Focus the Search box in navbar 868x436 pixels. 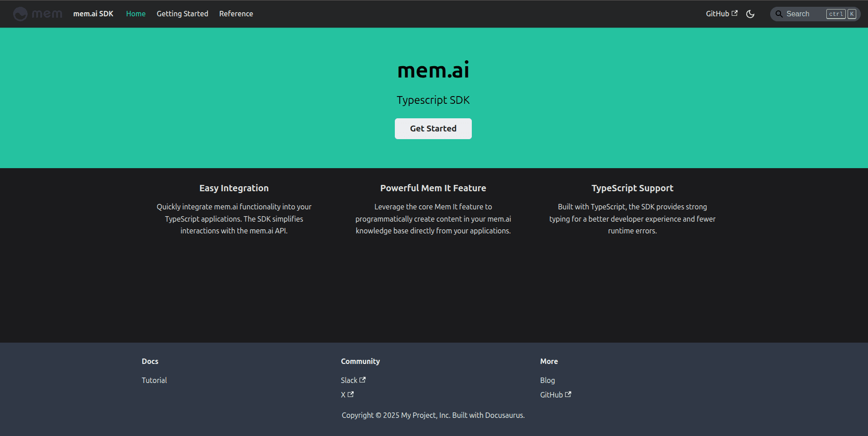815,14
